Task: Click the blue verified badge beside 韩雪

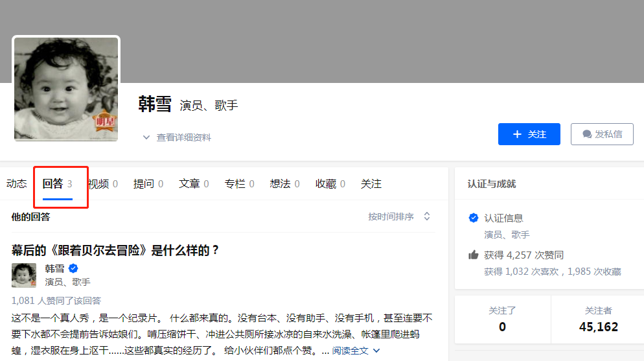Action: coord(74,268)
